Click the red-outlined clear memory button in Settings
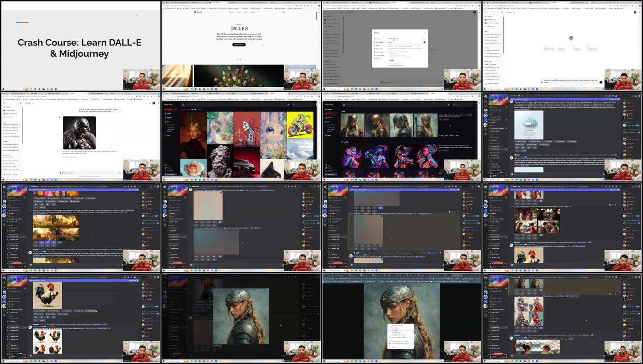Image resolution: width=643 pixels, height=364 pixels. click(x=396, y=65)
